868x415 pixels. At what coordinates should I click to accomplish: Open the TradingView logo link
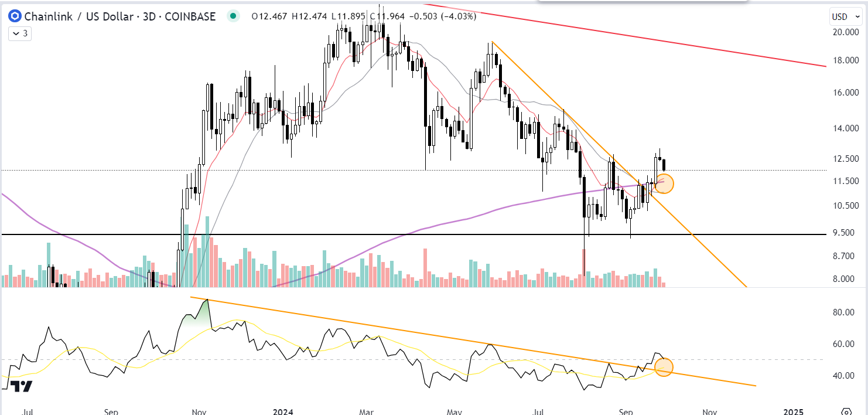pyautogui.click(x=20, y=386)
